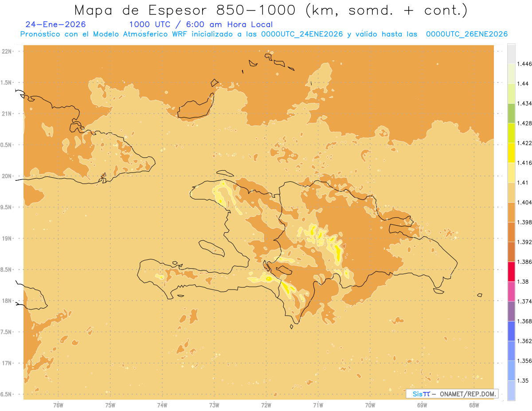Click the legend value '1.416'
The height and width of the screenshot is (411, 532).
(525, 163)
